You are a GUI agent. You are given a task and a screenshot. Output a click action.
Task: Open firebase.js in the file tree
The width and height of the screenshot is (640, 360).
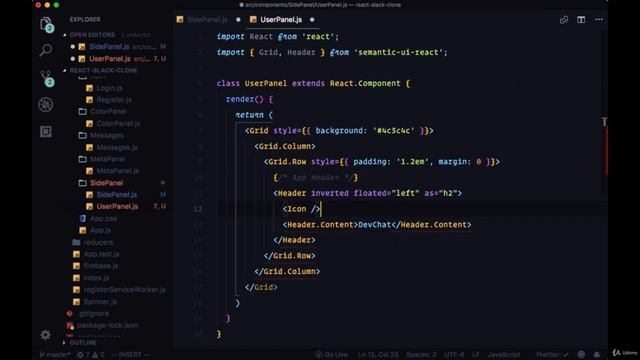pyautogui.click(x=100, y=266)
